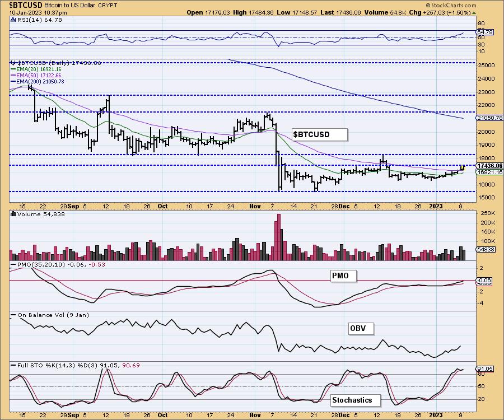The height and width of the screenshot is (420, 504).
Task: Click the OBV annotation box
Action: (x=361, y=328)
